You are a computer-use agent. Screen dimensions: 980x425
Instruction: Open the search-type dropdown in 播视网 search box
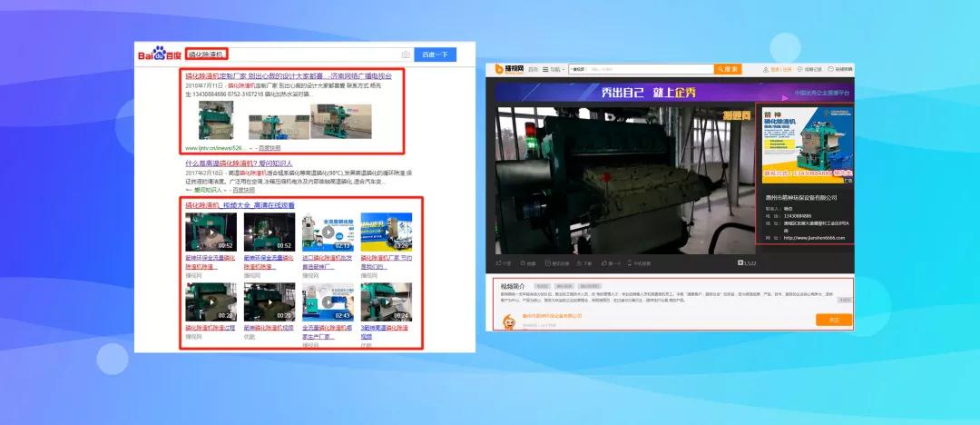(x=577, y=69)
